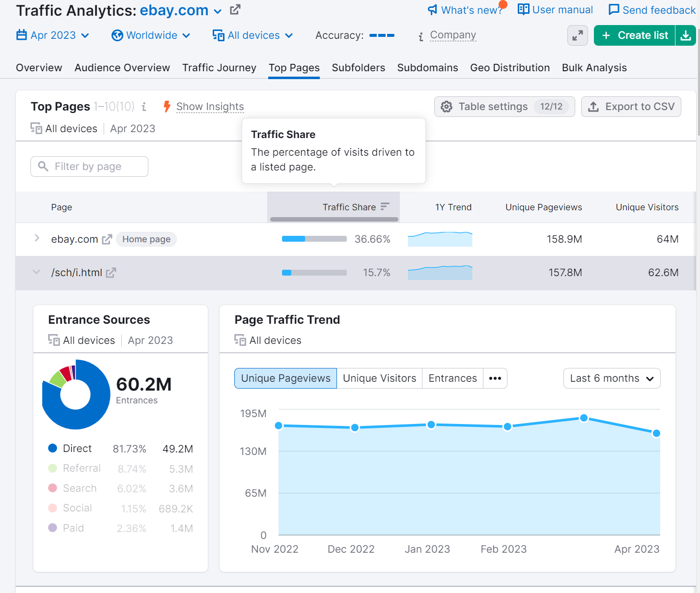This screenshot has height=593, width=700.
Task: Open /sch/i.html page external link icon
Action: [111, 273]
